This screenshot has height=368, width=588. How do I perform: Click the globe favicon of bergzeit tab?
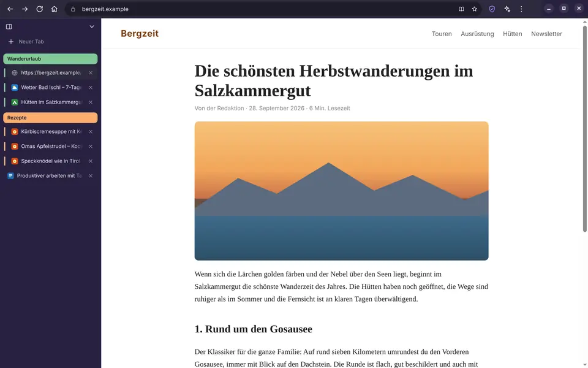[x=15, y=73]
